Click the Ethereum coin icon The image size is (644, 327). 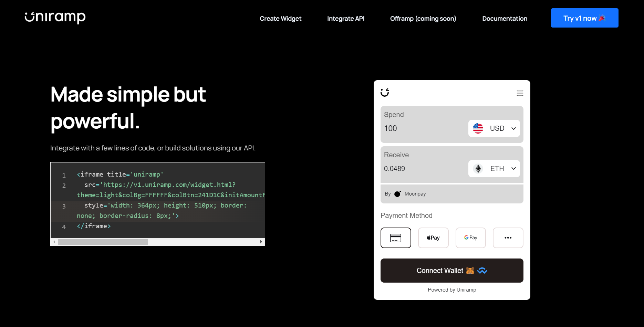478,169
